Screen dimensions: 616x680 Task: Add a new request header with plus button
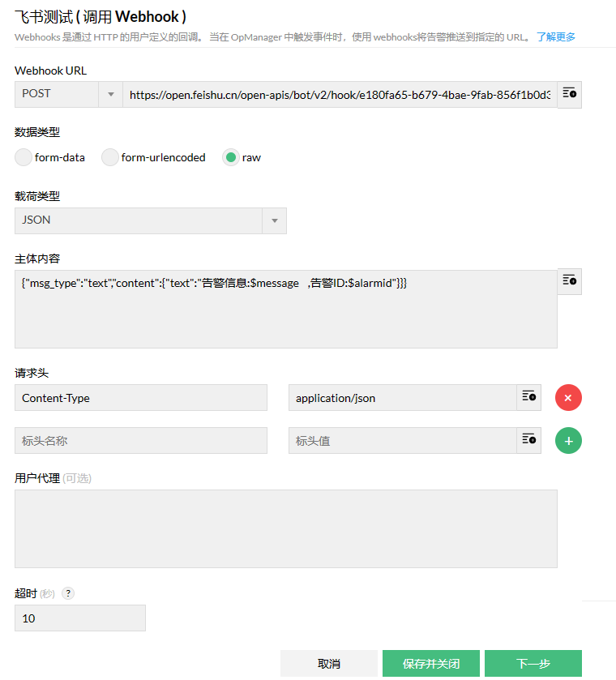[568, 441]
